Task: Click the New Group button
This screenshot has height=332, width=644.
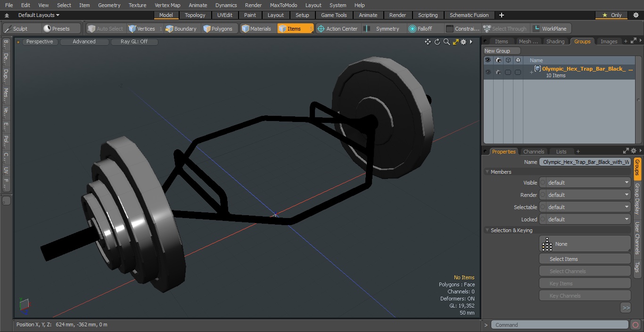Action: (502, 51)
